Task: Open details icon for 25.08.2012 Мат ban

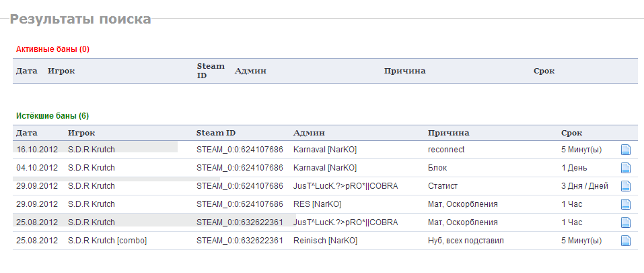Action: (x=625, y=222)
